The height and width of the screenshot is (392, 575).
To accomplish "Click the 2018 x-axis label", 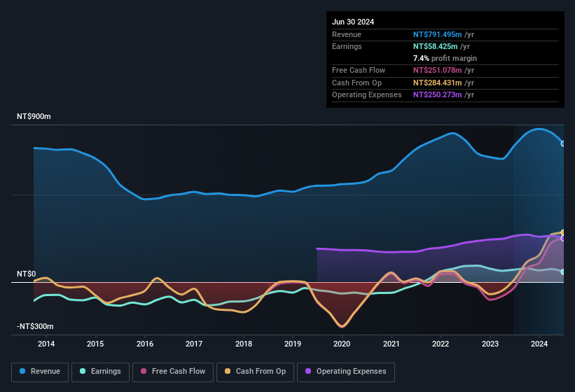I will point(244,344).
